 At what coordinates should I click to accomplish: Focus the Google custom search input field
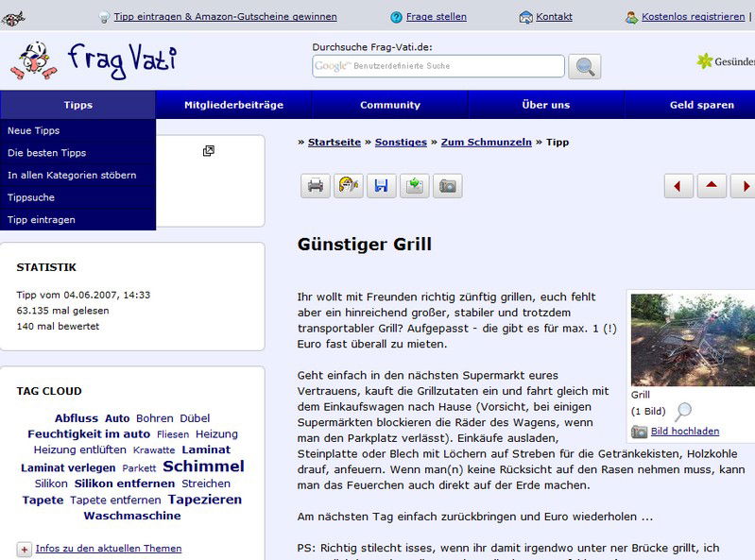438,66
